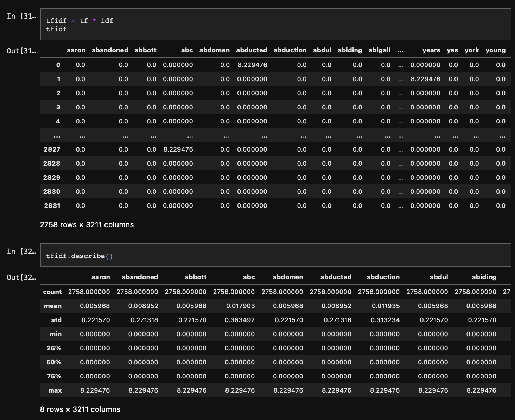Click the 'mean' row label
The height and width of the screenshot is (420, 515).
[53, 306]
